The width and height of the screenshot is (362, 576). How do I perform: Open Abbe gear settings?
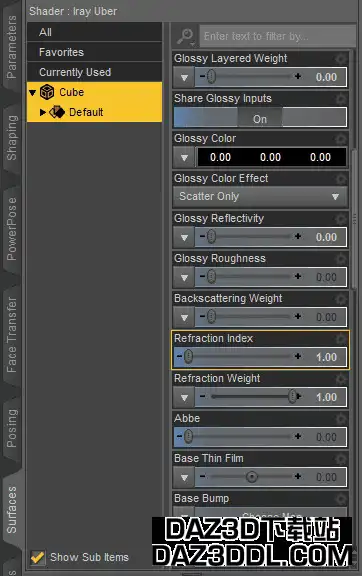[x=341, y=419]
